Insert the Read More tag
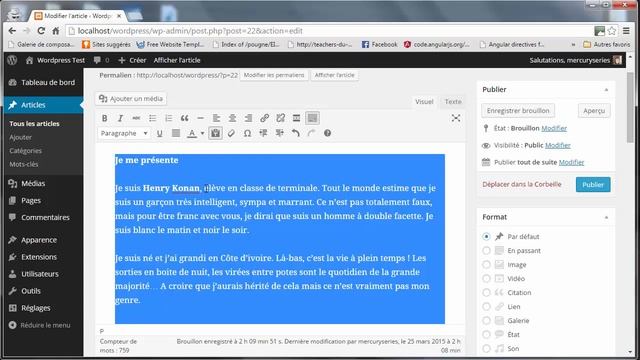Screen dimensions: 640x360 pos(296,118)
